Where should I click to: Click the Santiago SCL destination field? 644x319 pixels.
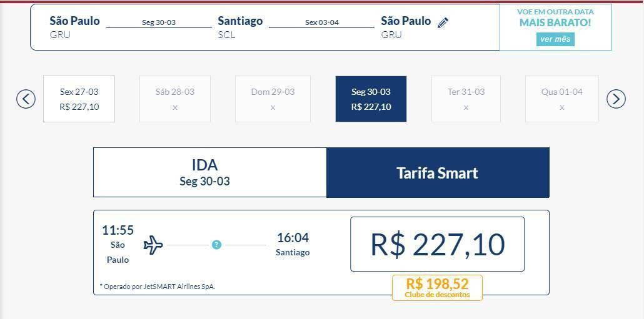[x=240, y=27]
